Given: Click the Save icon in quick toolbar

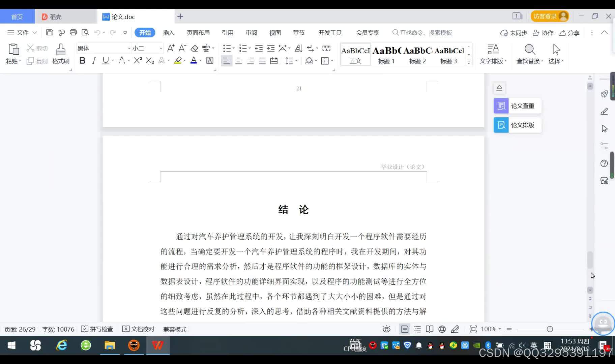Looking at the screenshot, I should point(50,32).
